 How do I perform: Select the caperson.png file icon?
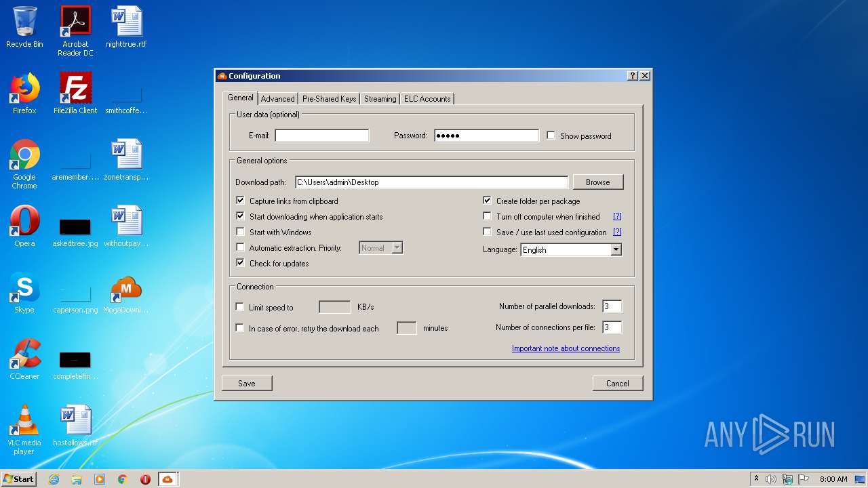pyautogui.click(x=75, y=293)
